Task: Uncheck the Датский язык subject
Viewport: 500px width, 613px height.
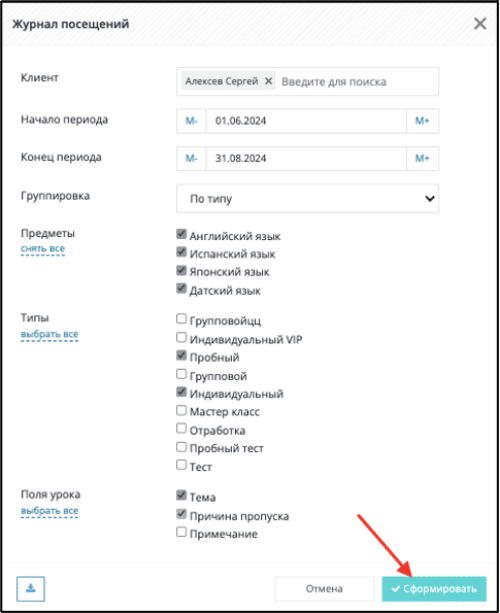Action: 181,289
